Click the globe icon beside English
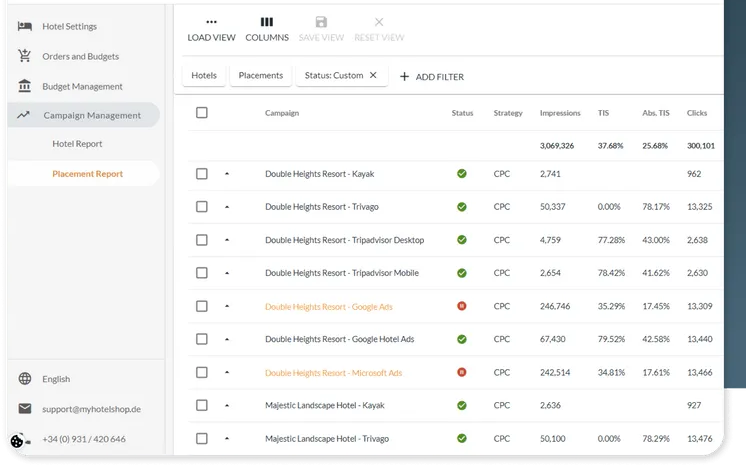 (x=24, y=379)
